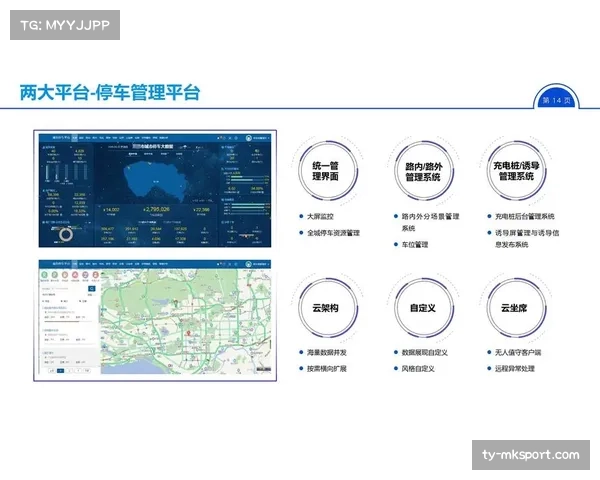Click the scrollbar beside the map results list
600x480 pixels.
[99, 314]
